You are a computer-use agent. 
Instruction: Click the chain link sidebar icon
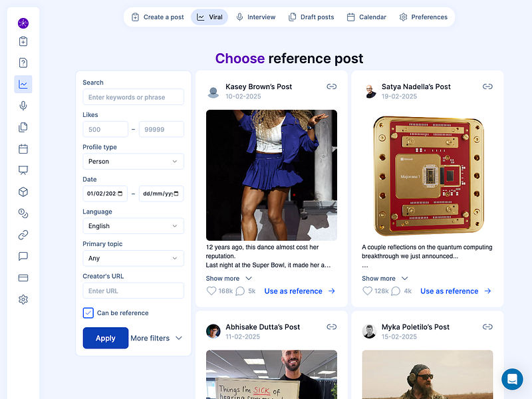(23, 235)
